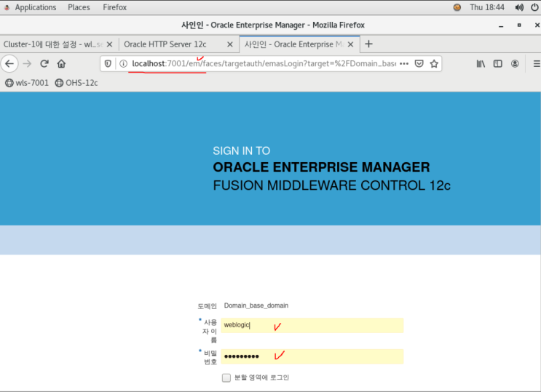Maximize the Firefox window
541x392 pixels.
(x=519, y=25)
